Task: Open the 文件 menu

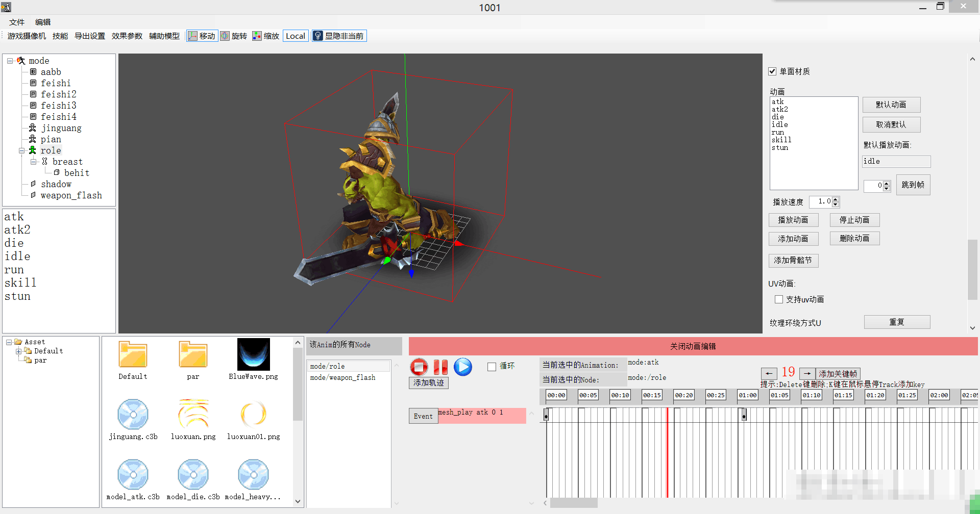Action: pos(17,22)
